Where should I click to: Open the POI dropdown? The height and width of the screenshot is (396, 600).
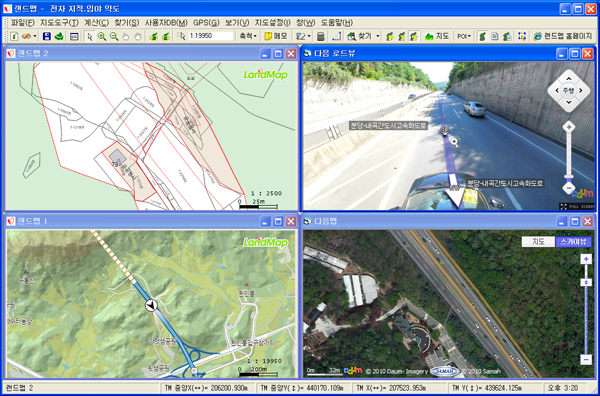coord(464,36)
